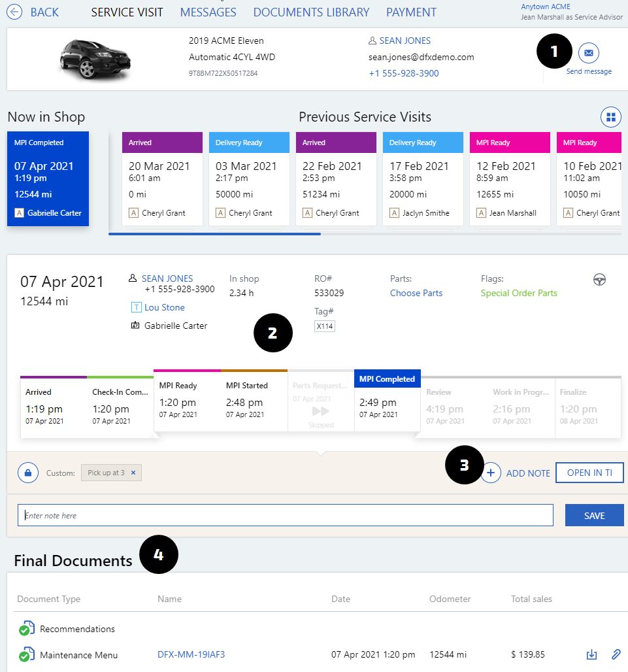Click the plus icon to add note
This screenshot has width=628, height=672.
tap(491, 473)
